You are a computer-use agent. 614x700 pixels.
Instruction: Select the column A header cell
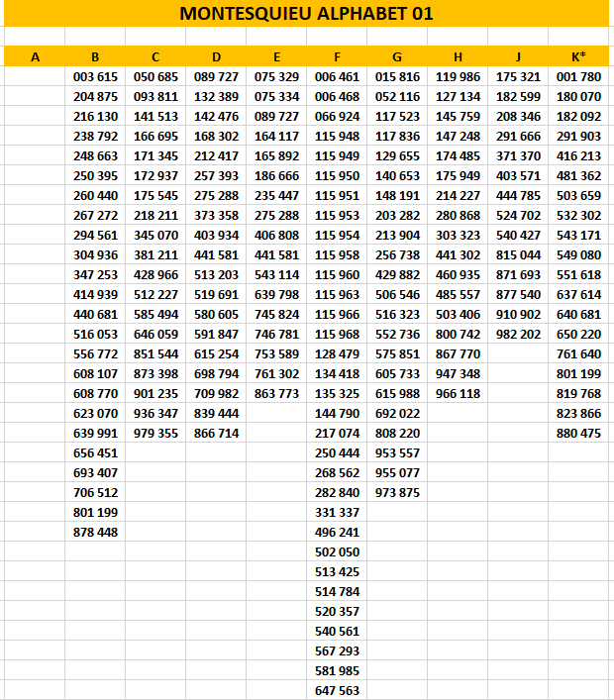pos(35,56)
